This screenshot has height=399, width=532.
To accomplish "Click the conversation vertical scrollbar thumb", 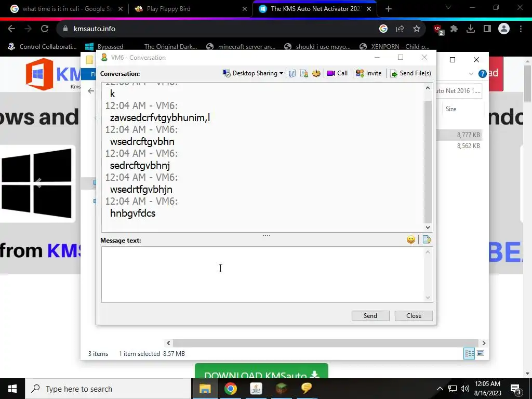I will click(x=428, y=162).
